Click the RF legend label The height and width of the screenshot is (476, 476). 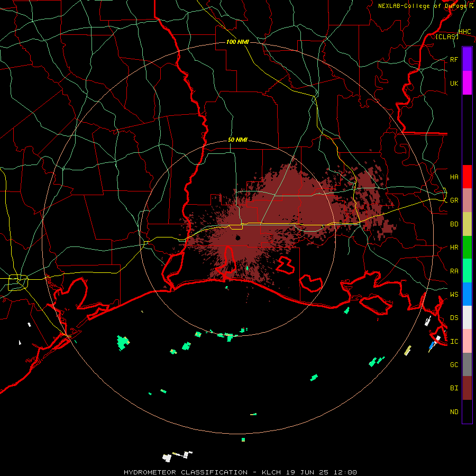coord(454,59)
